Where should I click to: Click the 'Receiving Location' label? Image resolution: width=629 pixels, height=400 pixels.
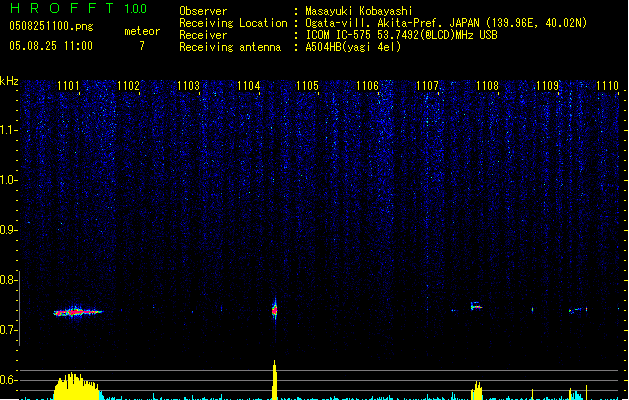point(233,23)
